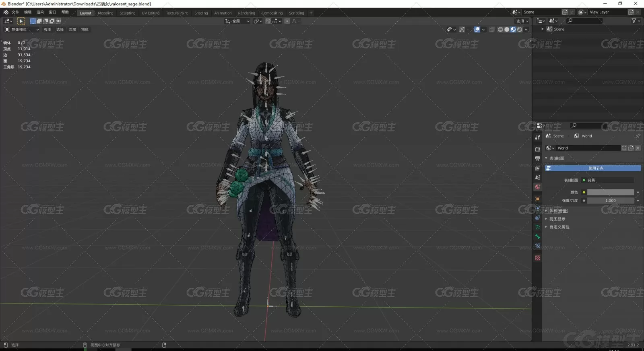The height and width of the screenshot is (351, 644).
Task: Open the overlays settings dropdown arrow
Action: click(483, 29)
